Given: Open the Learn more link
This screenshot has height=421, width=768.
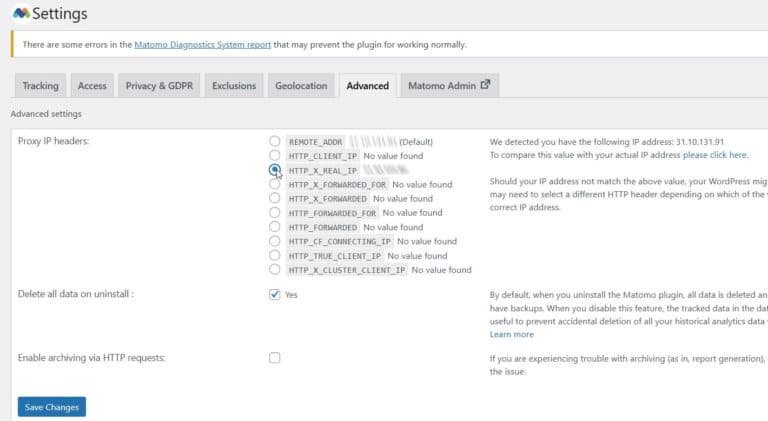Looking at the screenshot, I should (x=512, y=334).
